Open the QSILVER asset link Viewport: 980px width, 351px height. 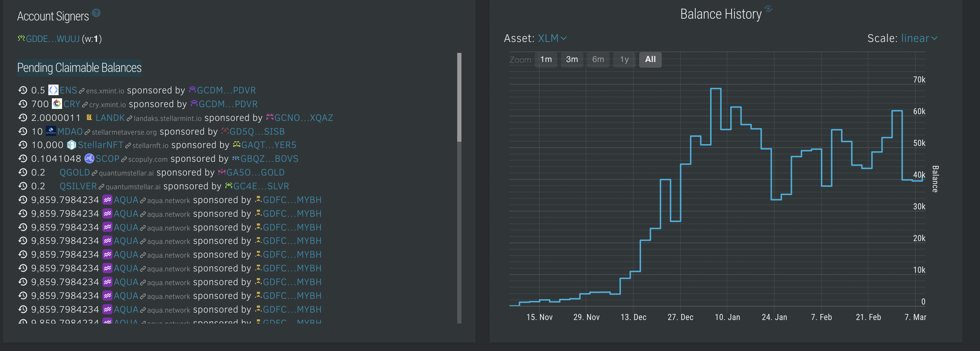tap(78, 186)
